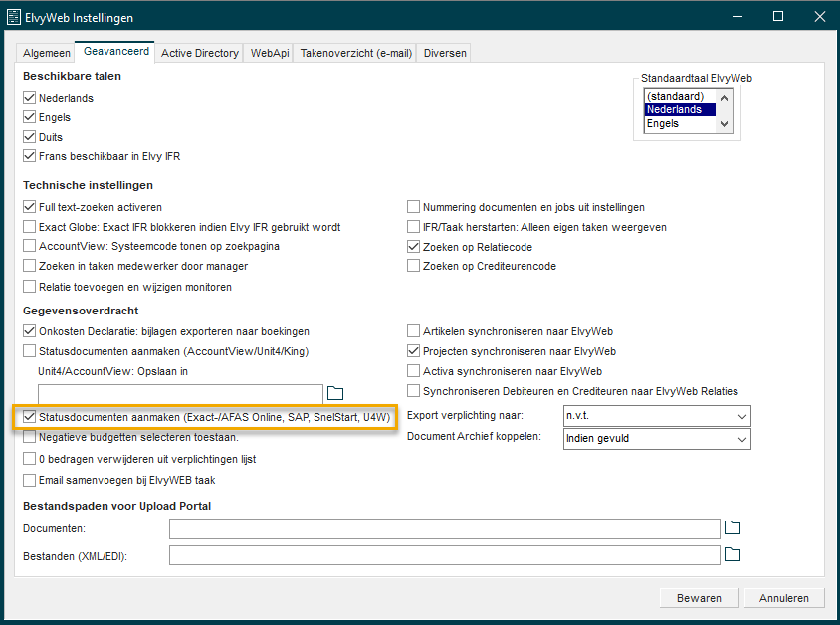
Task: Enable Email samenvoegen bij ElvyWEB taak
Action: coord(30,480)
